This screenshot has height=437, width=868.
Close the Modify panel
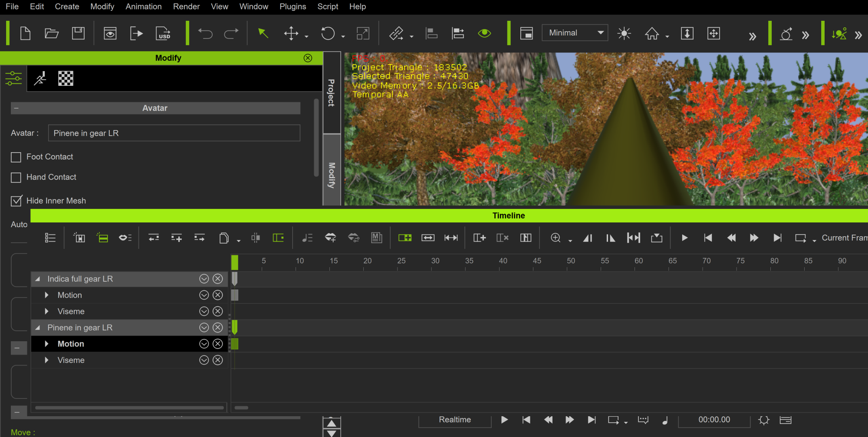click(x=308, y=58)
